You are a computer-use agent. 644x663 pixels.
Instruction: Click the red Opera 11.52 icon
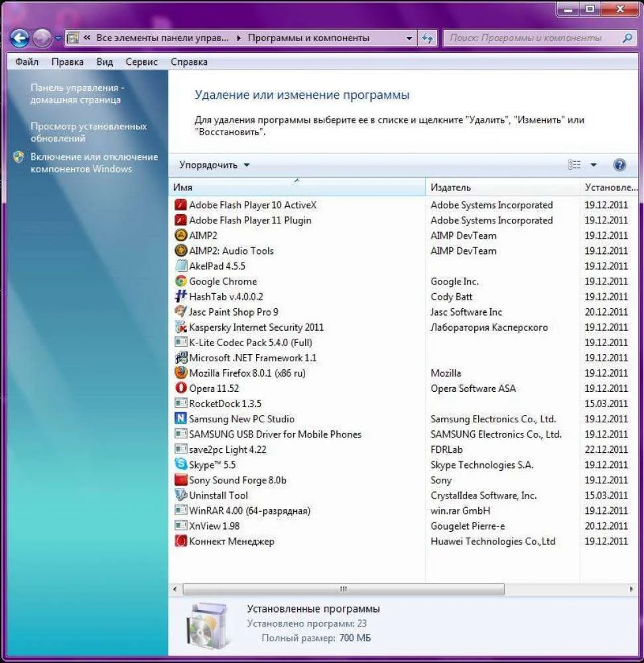[x=180, y=388]
